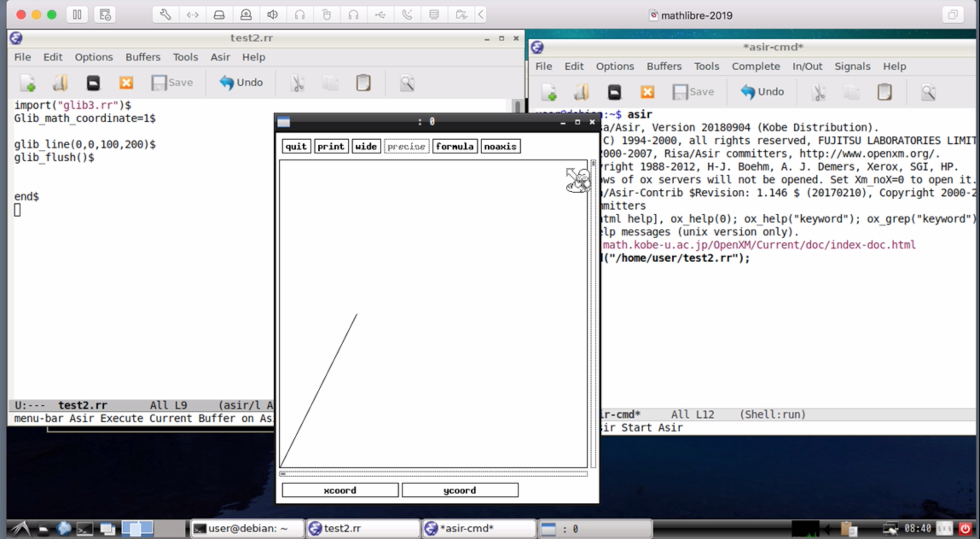Switch to user@debian terminal taskbar entry
The image size is (980, 539).
click(x=247, y=529)
